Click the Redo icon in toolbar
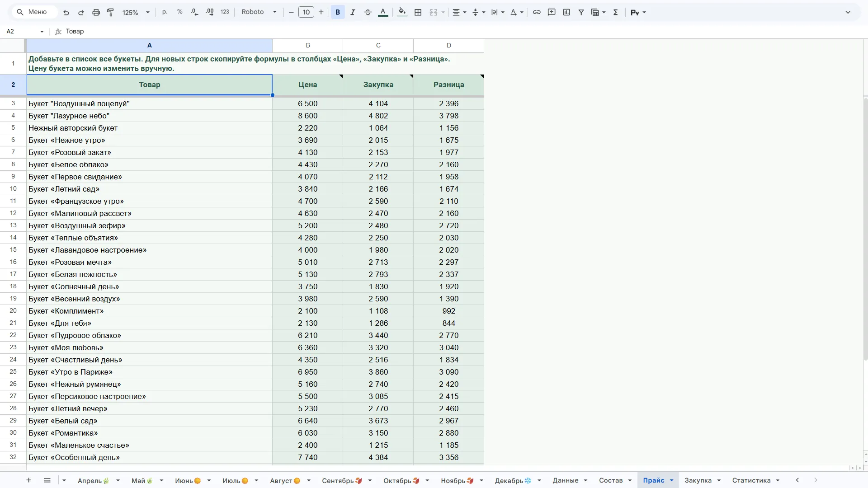The image size is (868, 488). 81,12
